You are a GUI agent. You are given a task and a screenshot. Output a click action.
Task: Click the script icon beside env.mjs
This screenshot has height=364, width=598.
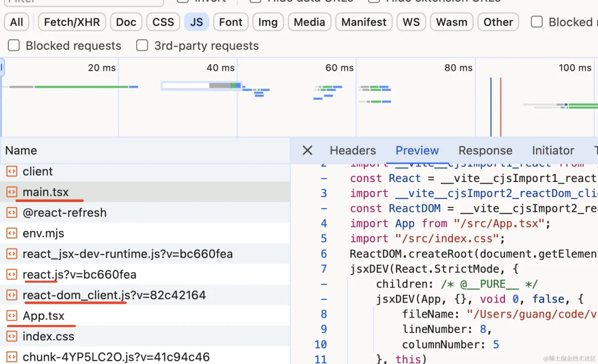pyautogui.click(x=12, y=233)
